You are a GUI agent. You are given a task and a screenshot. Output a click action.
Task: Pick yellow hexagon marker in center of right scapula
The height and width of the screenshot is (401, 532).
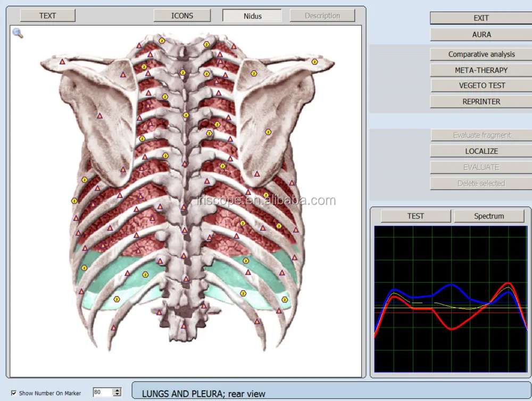tap(268, 132)
